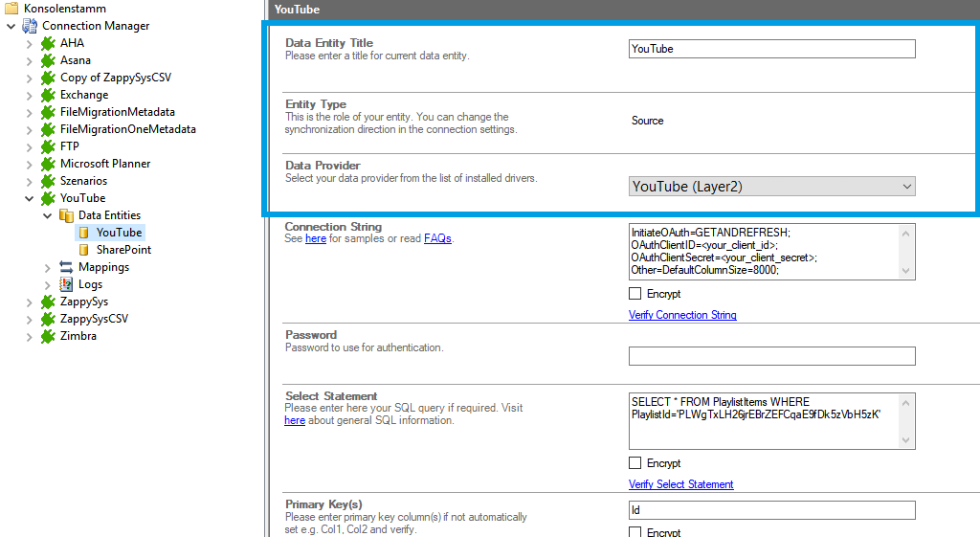Click the green AHA connection icon
This screenshot has width=980, height=537.
48,43
